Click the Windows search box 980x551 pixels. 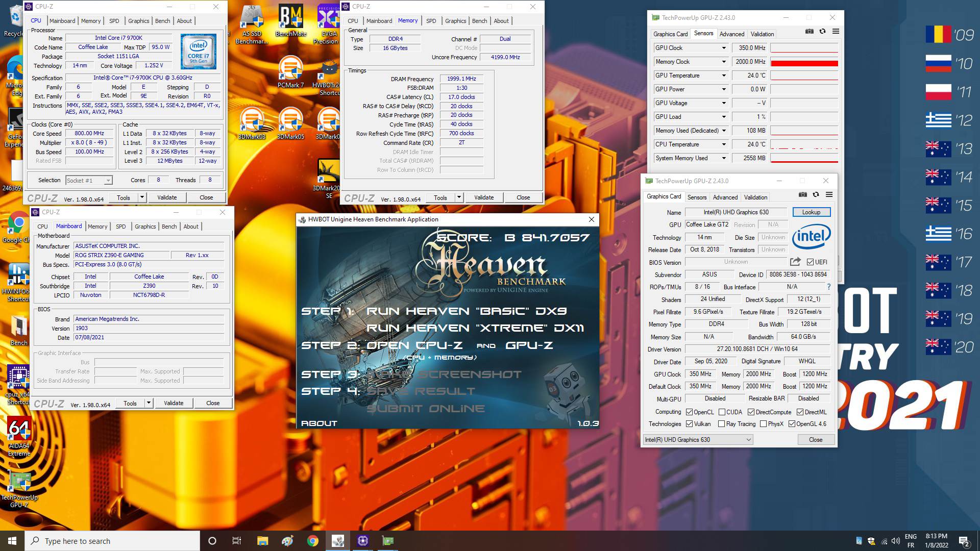click(112, 541)
